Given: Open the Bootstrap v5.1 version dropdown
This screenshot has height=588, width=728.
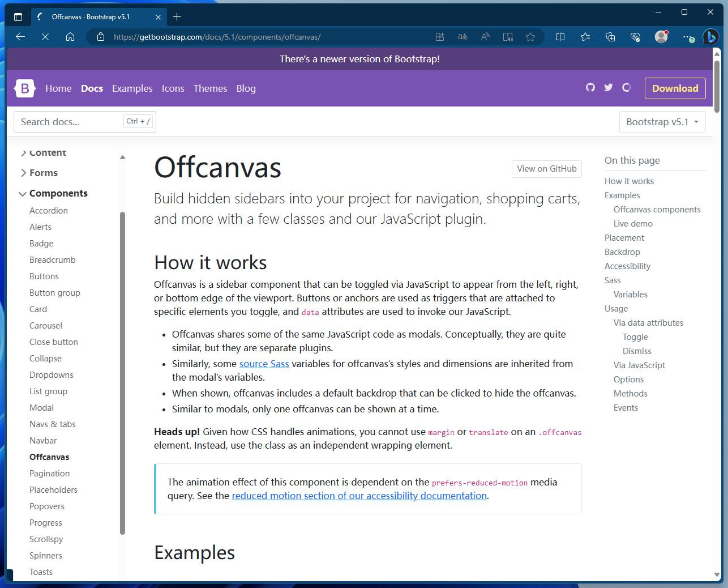Looking at the screenshot, I should pyautogui.click(x=662, y=121).
